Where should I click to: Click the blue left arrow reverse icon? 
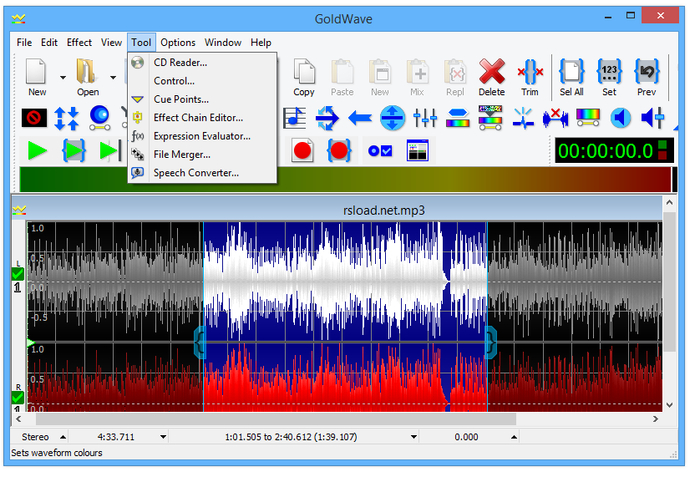point(360,118)
